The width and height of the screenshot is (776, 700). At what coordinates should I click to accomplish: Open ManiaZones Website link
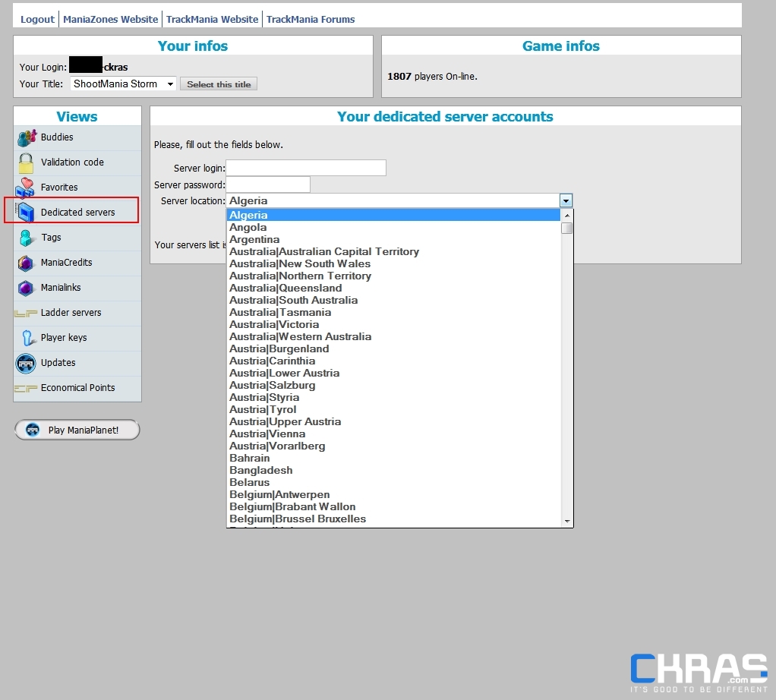[110, 19]
